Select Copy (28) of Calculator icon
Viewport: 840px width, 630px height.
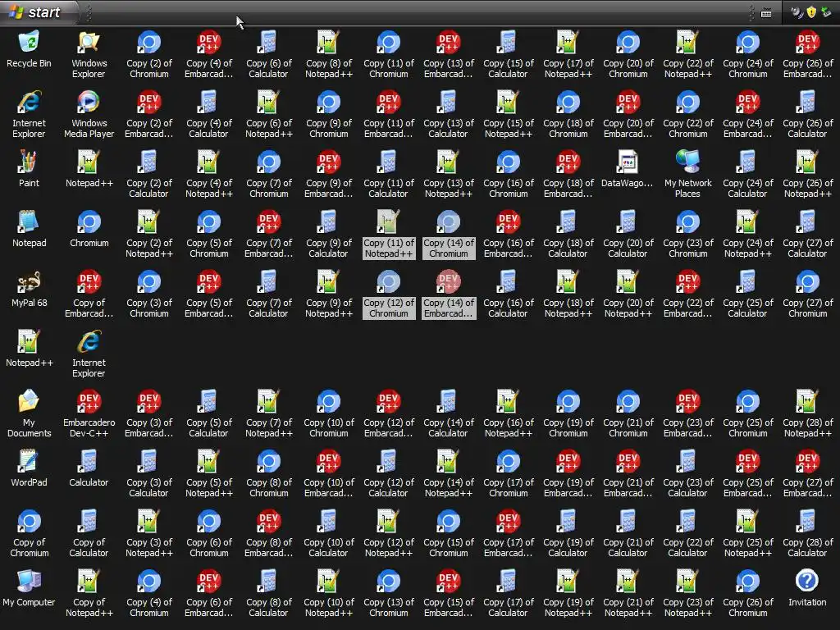tap(807, 534)
